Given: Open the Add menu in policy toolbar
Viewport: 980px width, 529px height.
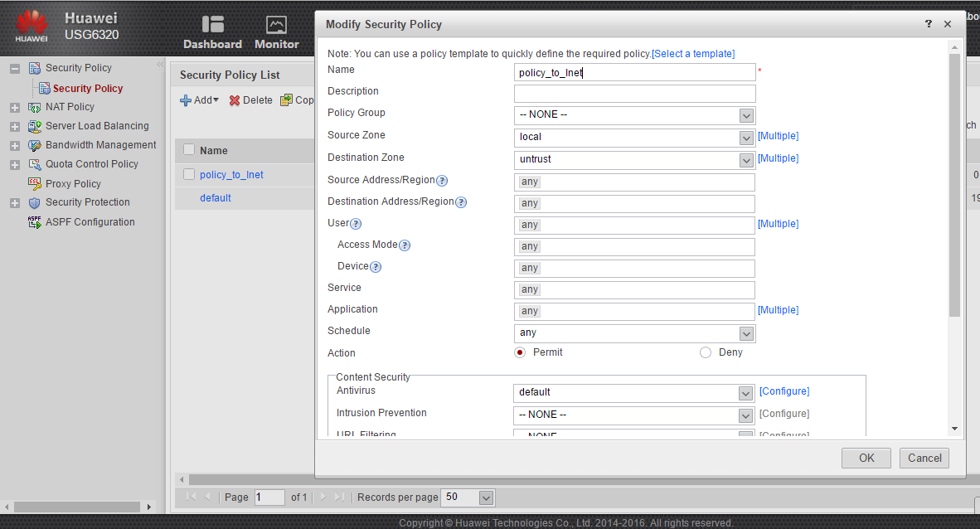Looking at the screenshot, I should [x=199, y=100].
